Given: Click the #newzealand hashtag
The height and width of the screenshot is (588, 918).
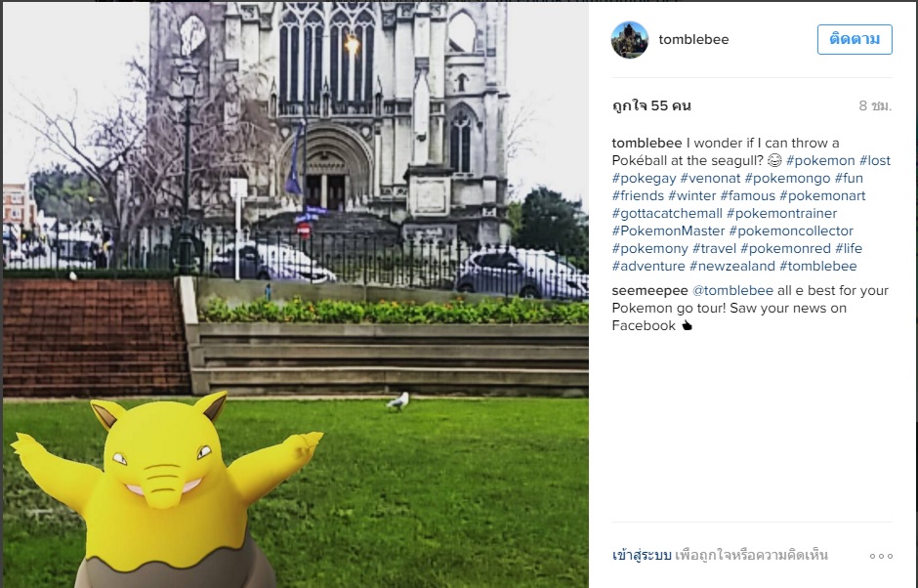Looking at the screenshot, I should (x=731, y=266).
